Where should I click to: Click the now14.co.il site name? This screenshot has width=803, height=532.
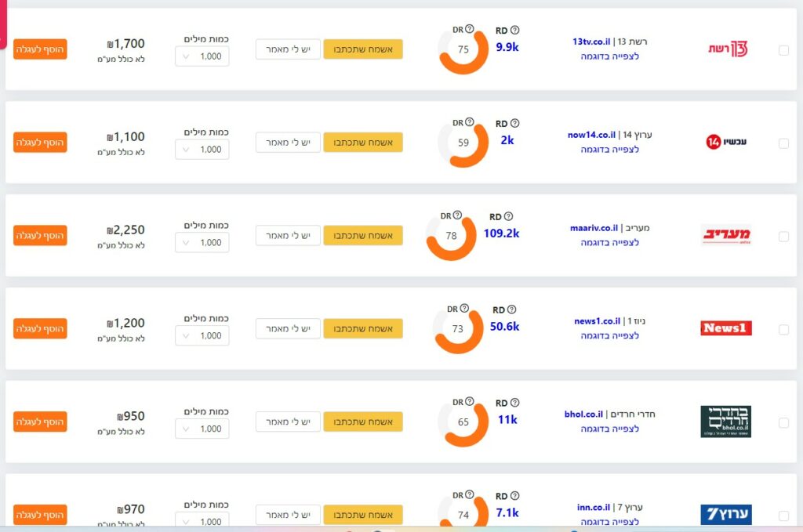tap(591, 135)
